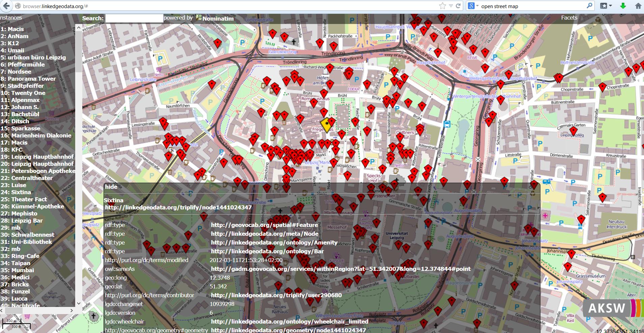644x333 pixels.
Task: Open the Google search engine selector
Action: click(x=473, y=6)
